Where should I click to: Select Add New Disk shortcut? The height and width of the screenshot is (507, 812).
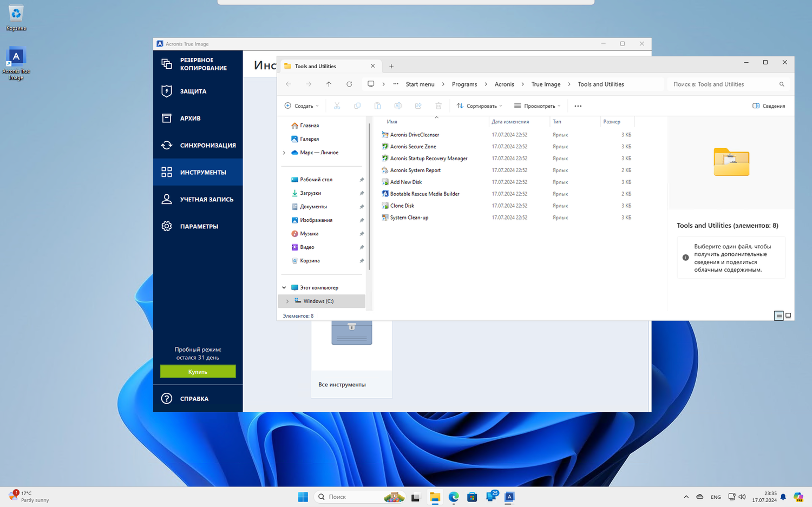pos(405,182)
